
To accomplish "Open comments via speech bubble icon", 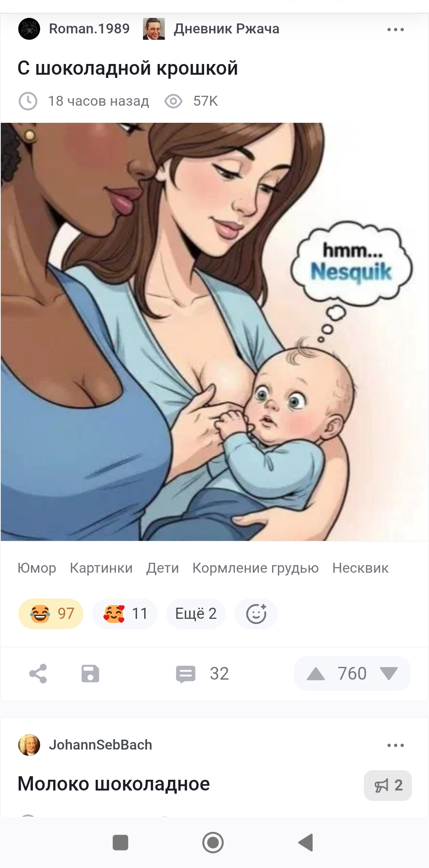I will point(186,674).
